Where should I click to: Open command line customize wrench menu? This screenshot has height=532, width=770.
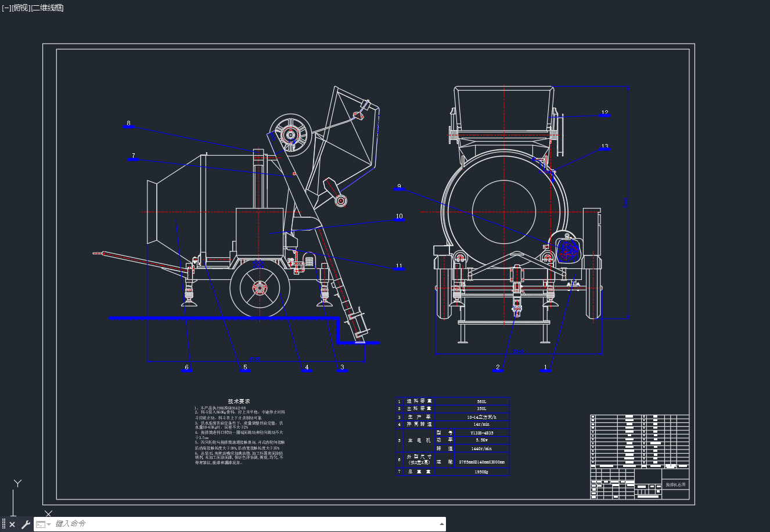[26, 524]
